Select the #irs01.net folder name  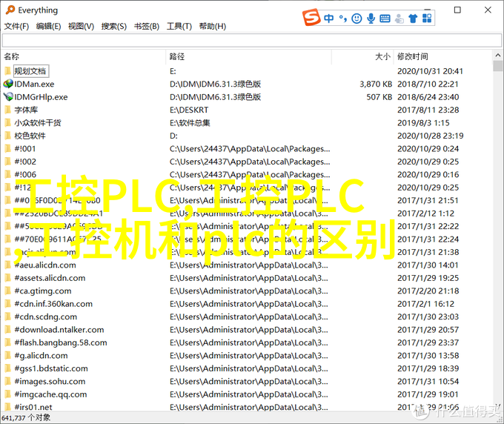33,407
